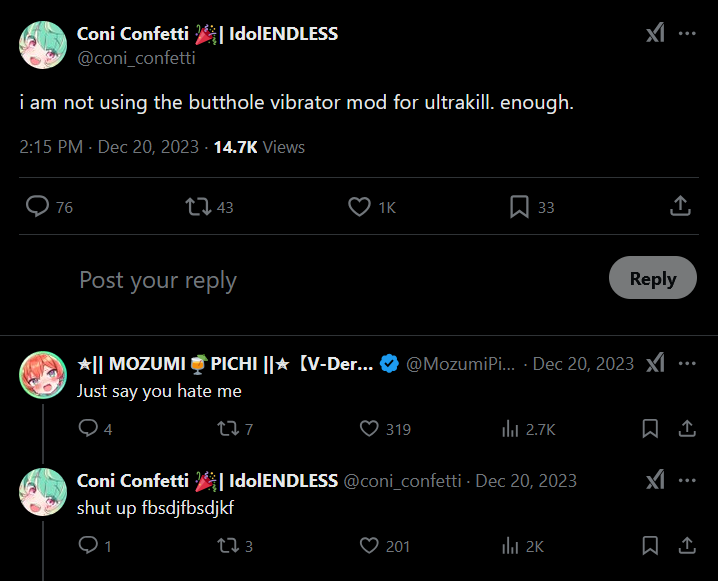Open more options on Coni's 'shut up' reply
This screenshot has height=581, width=718.
pyautogui.click(x=687, y=480)
